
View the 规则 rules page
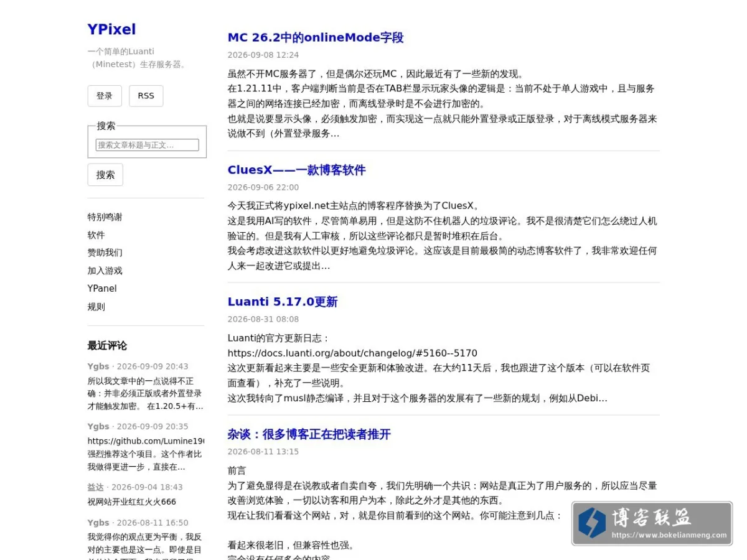coord(96,307)
